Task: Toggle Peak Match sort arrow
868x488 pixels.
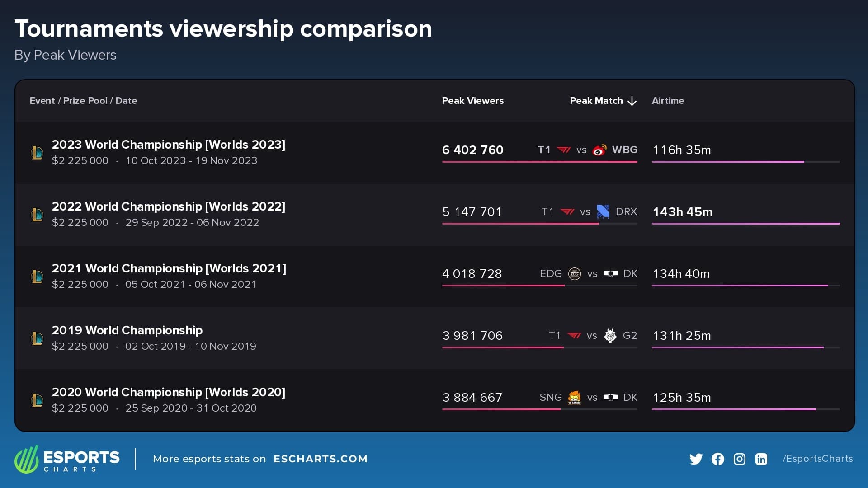Action: tap(632, 101)
